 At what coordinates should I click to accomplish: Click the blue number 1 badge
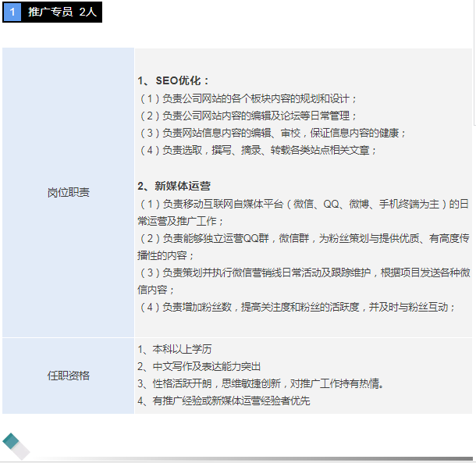(12, 12)
